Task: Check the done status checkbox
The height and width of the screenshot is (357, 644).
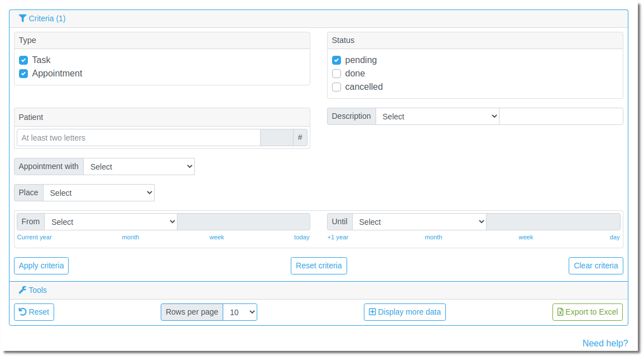Action: tap(337, 74)
